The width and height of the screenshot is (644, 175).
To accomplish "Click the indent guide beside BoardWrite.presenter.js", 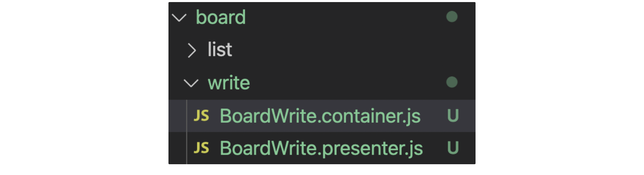I will pos(187,148).
